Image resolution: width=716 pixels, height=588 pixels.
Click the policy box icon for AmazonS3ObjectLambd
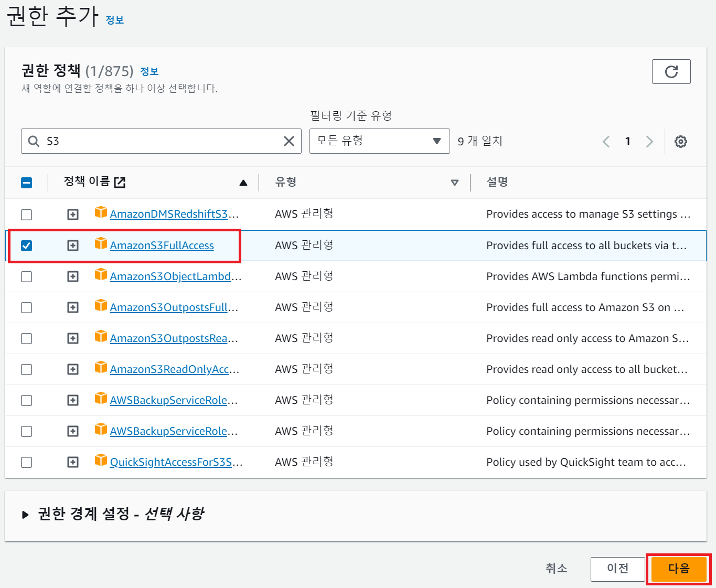[x=101, y=274]
